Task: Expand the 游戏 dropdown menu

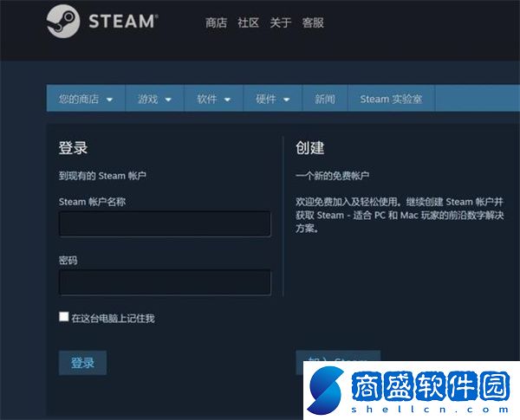Action: (x=155, y=99)
